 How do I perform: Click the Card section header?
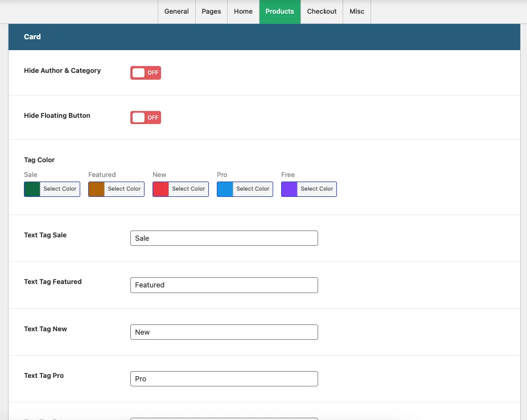point(264,37)
